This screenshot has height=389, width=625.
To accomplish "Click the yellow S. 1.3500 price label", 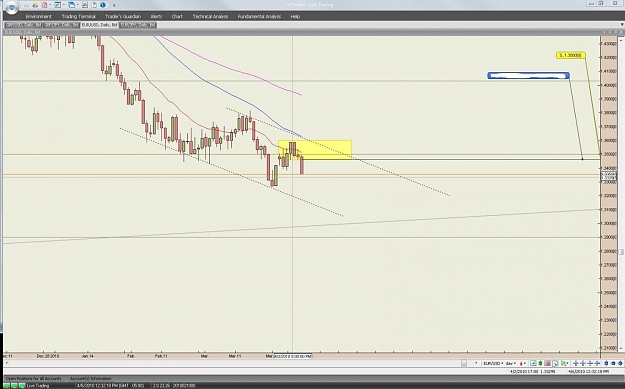I will [570, 55].
